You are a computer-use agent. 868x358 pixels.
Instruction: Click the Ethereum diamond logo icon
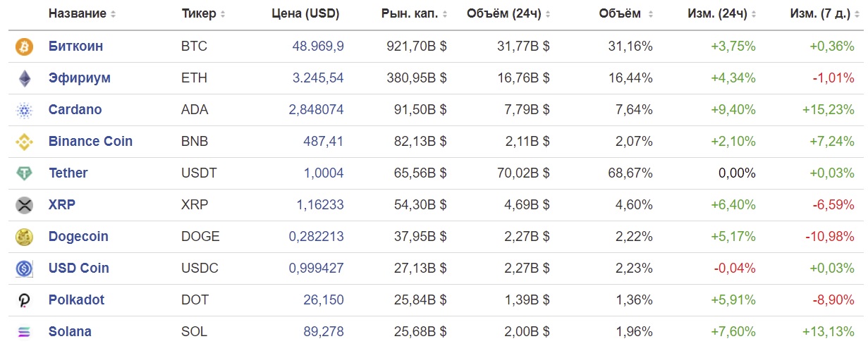pos(24,79)
